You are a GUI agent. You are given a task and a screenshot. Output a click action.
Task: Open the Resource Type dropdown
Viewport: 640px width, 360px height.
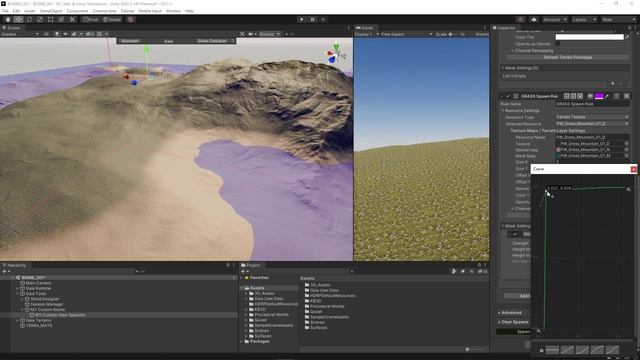[x=592, y=117]
